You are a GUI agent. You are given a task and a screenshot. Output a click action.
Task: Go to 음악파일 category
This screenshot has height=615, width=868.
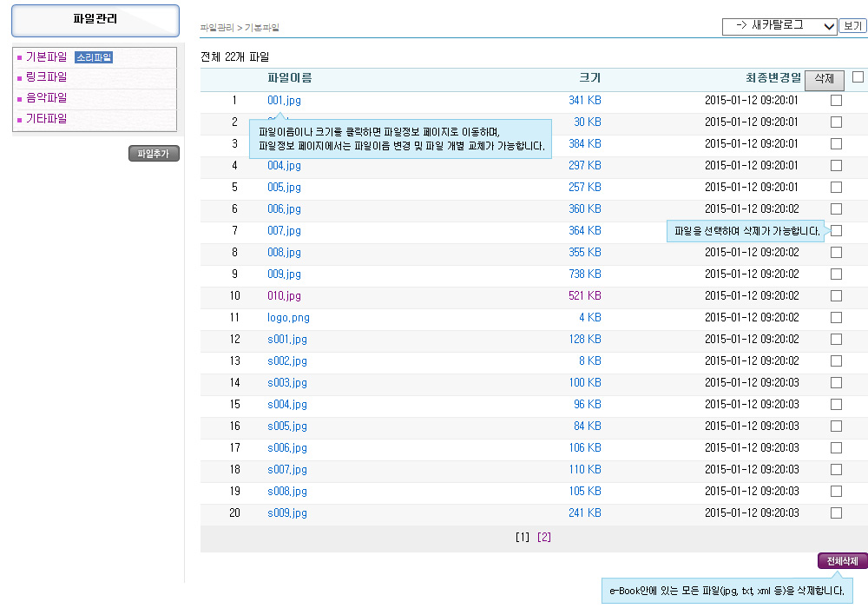(46, 98)
